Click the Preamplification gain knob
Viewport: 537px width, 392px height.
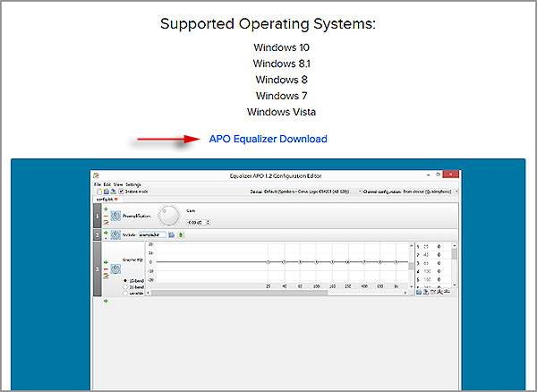(x=169, y=216)
